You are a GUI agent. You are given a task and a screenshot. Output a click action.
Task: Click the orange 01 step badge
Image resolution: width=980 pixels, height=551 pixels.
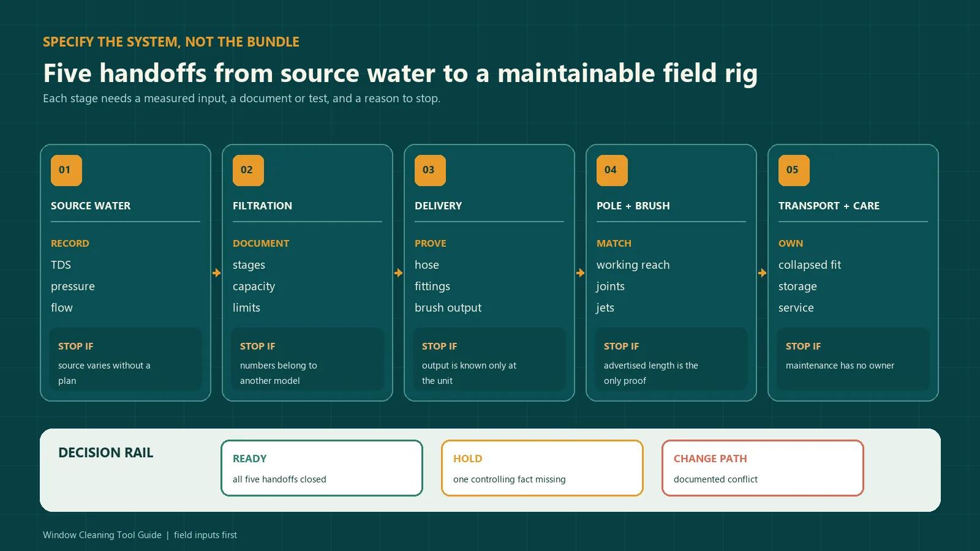pos(66,170)
